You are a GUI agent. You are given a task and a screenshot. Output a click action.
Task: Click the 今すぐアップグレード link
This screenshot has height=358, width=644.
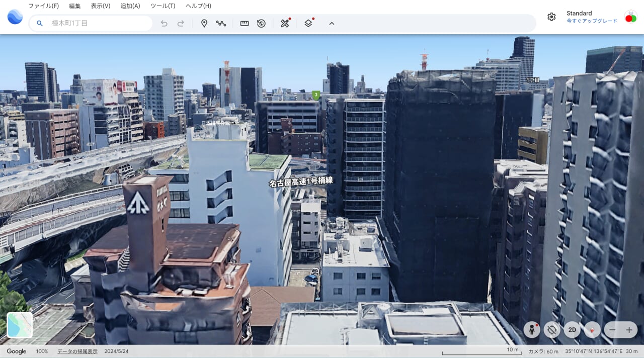(x=592, y=21)
